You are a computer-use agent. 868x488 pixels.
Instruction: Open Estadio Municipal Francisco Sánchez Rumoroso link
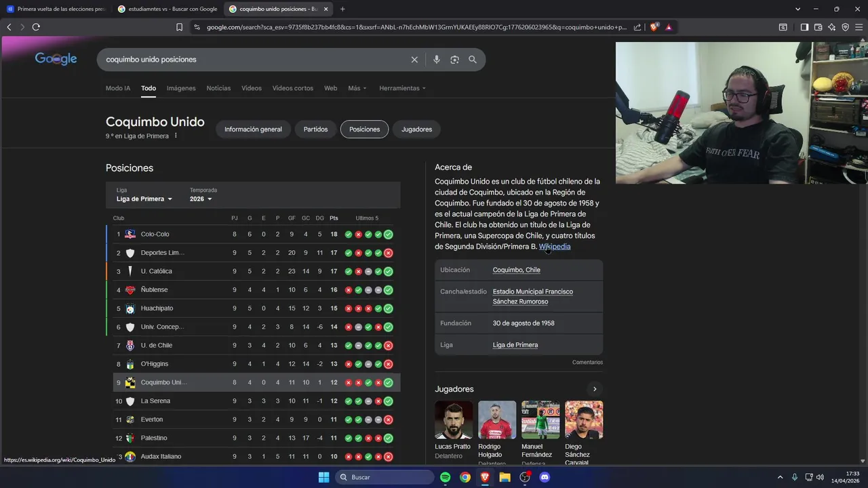click(x=533, y=296)
